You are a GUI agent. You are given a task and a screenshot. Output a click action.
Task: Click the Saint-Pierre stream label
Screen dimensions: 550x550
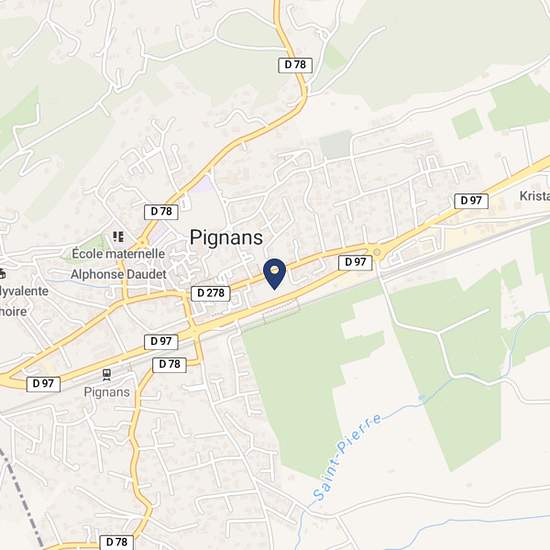coord(347,457)
